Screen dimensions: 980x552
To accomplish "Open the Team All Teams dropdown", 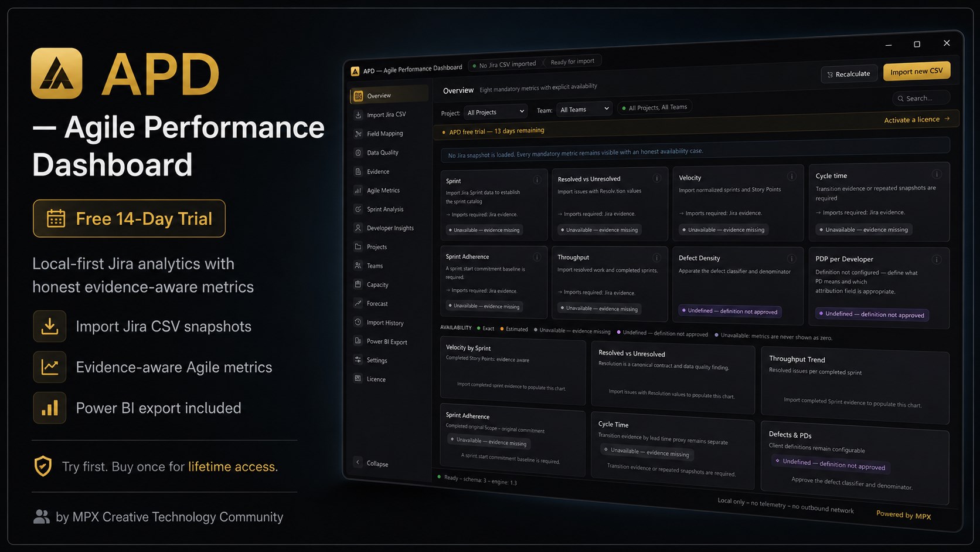I will (x=584, y=109).
